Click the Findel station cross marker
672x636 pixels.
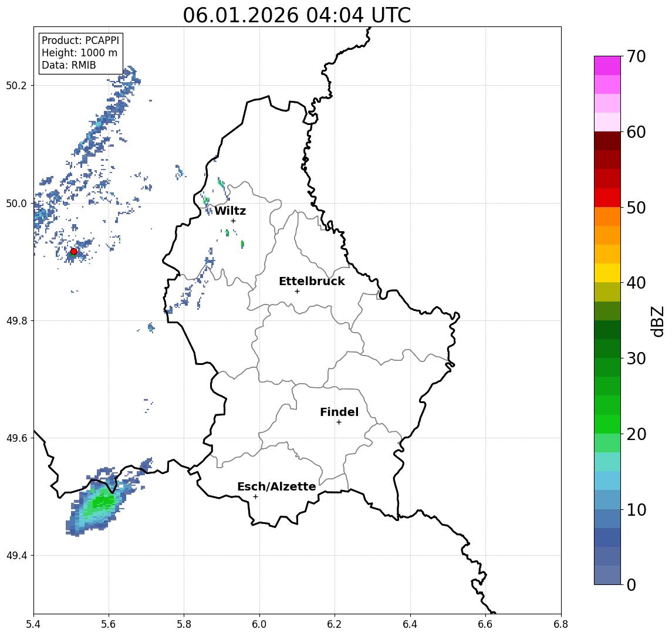point(339,422)
